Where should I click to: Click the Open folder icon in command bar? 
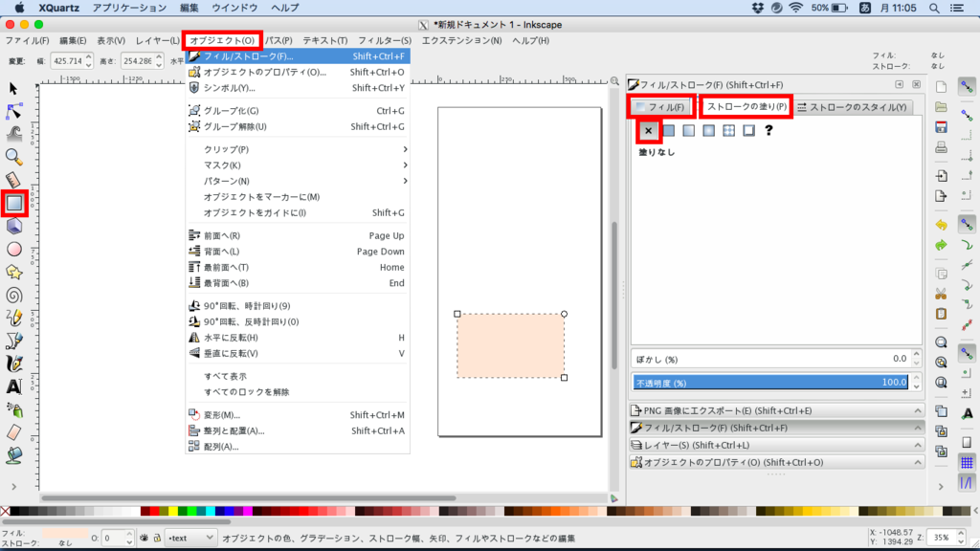coord(941,107)
